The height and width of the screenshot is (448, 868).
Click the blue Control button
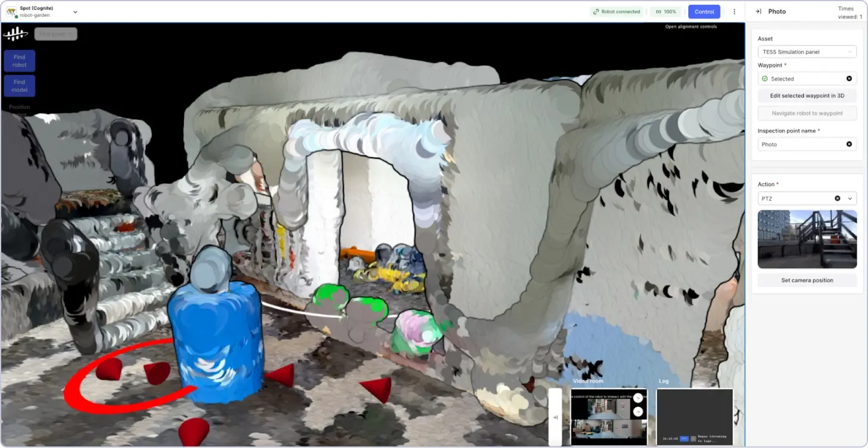pos(704,11)
